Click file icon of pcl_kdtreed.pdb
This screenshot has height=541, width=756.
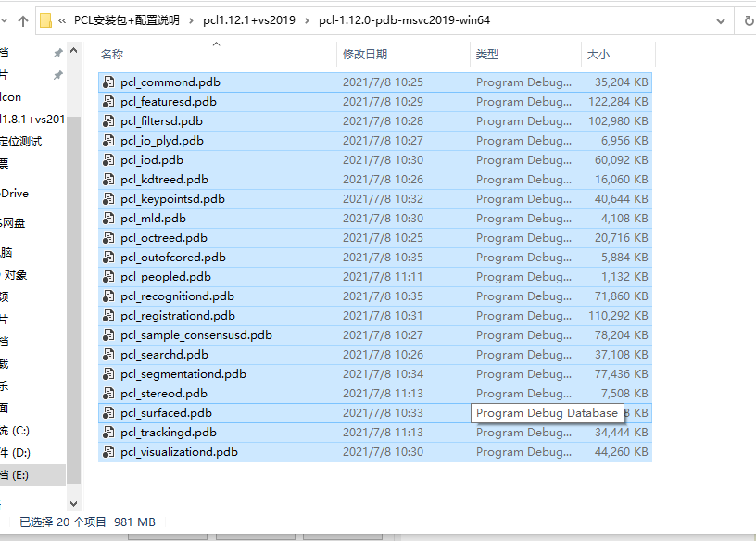pos(108,180)
